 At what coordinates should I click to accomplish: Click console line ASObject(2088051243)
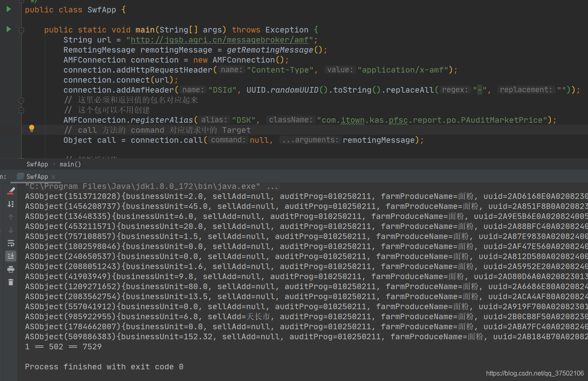306,266
